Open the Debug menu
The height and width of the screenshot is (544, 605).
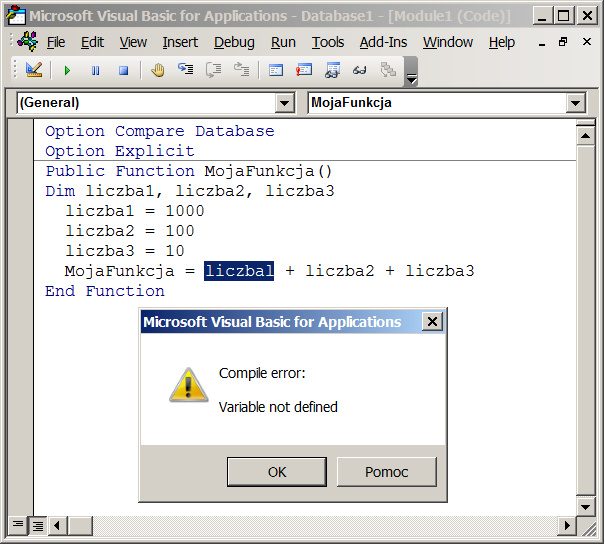[x=234, y=42]
